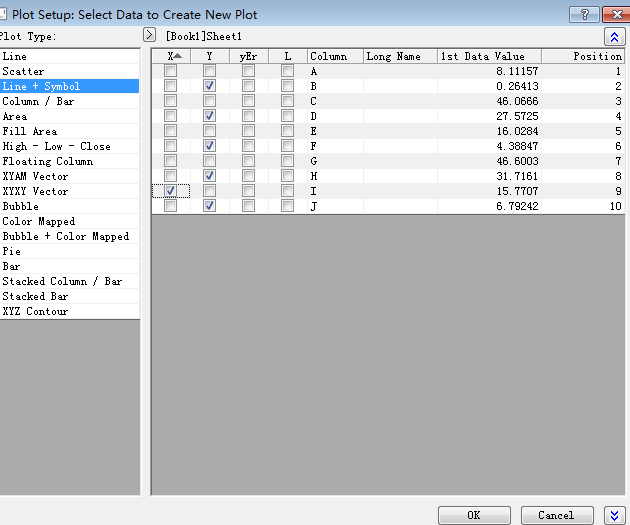Viewport: 630px width, 525px height.
Task: Click the Long Name column header
Action: point(400,56)
